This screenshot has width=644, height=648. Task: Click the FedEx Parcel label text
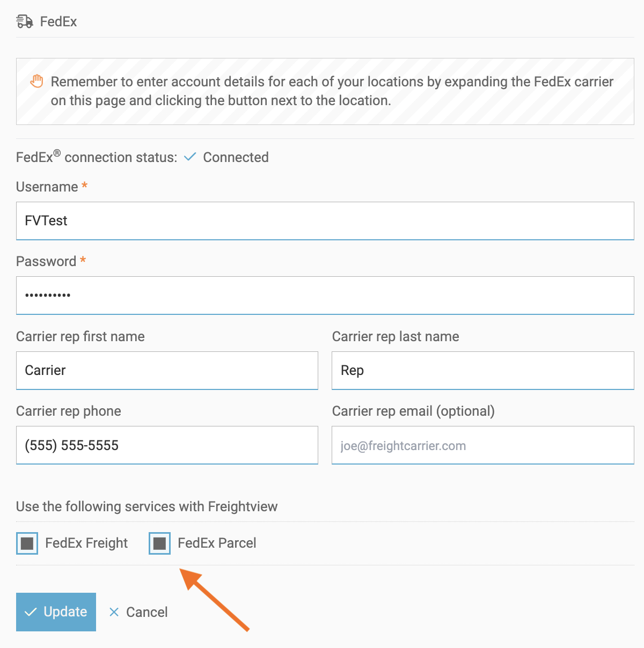coord(217,543)
